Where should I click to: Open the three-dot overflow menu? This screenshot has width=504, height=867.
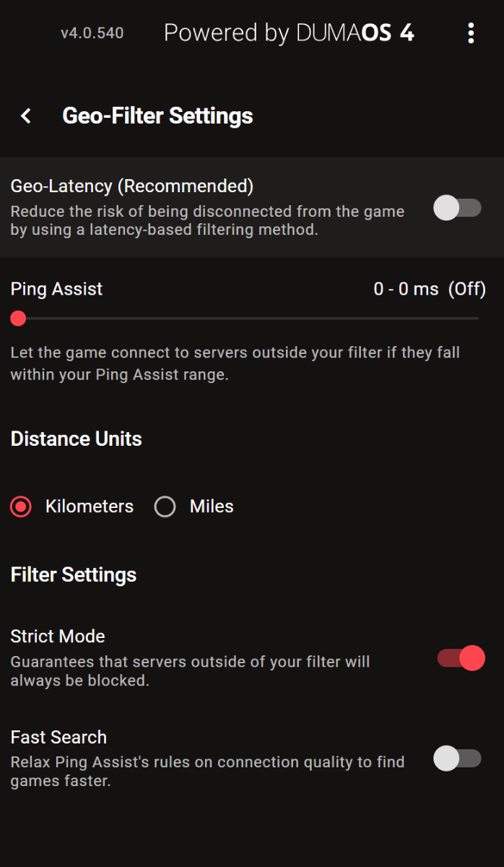(471, 33)
